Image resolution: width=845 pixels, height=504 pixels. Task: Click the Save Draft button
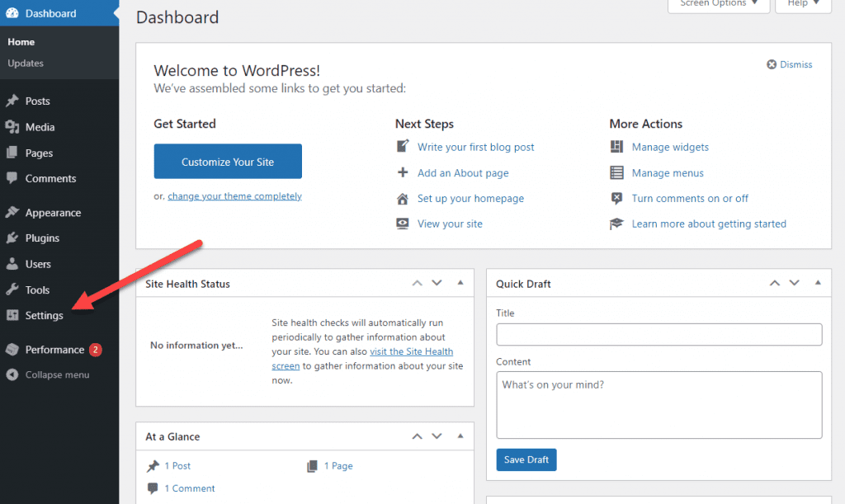coord(526,459)
